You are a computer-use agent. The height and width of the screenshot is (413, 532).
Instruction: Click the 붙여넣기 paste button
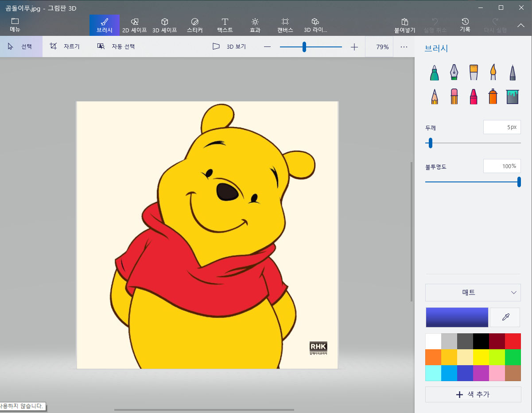click(405, 25)
